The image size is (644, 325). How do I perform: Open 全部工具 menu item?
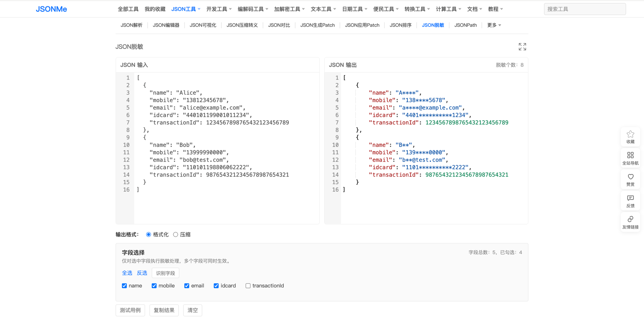(128, 9)
